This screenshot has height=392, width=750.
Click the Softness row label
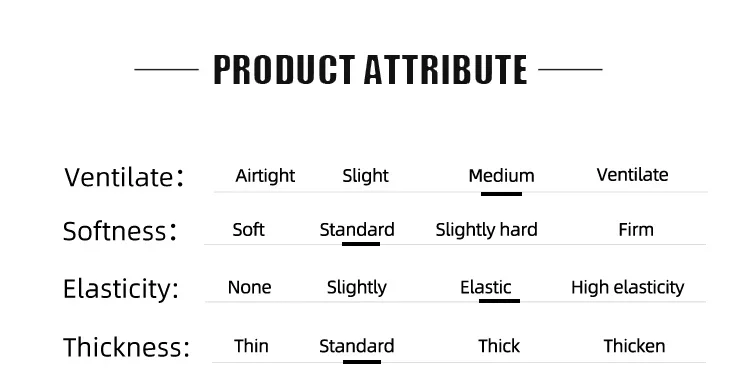(x=120, y=231)
